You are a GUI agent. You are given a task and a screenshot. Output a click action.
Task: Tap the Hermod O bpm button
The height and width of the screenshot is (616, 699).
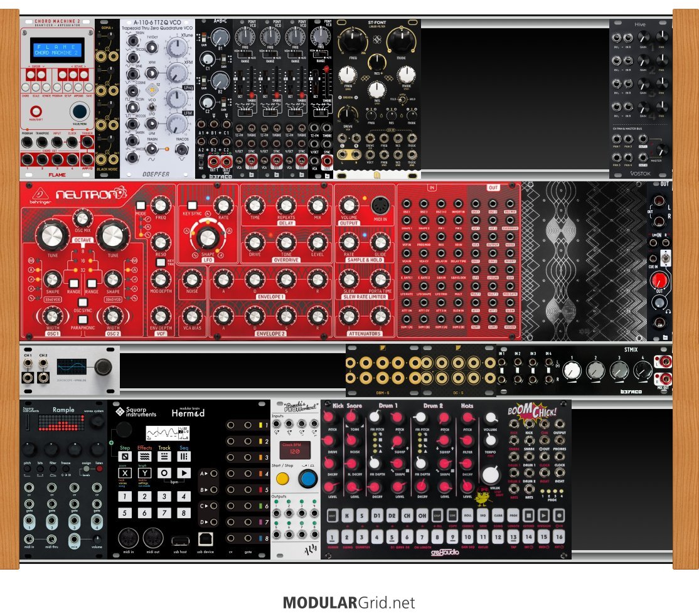click(164, 473)
